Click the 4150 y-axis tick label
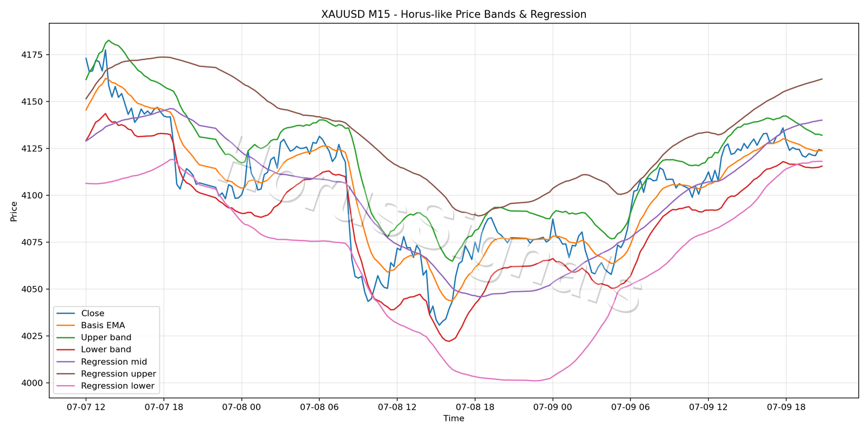The image size is (868, 434). [33, 101]
